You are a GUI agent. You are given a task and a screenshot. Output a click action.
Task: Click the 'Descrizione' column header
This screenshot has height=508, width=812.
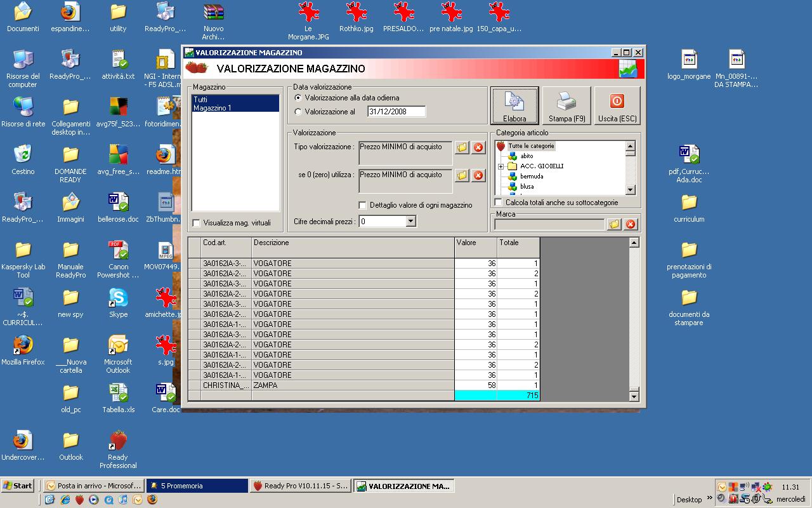click(352, 243)
